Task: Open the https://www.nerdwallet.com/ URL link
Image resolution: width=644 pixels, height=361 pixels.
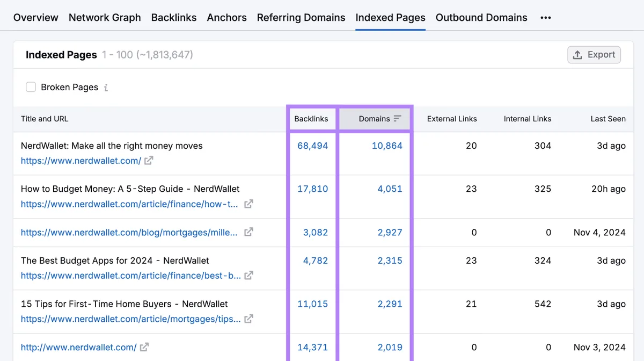Action: 81,161
